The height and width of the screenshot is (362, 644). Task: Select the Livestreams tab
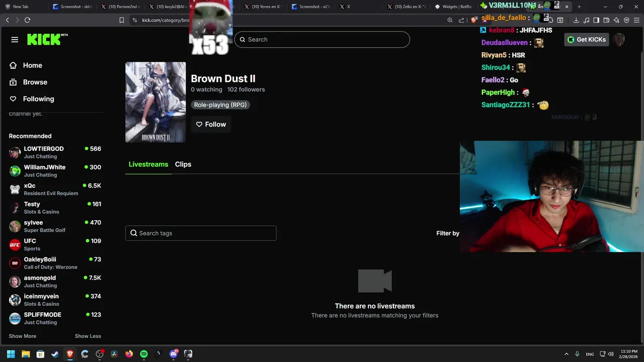148,164
